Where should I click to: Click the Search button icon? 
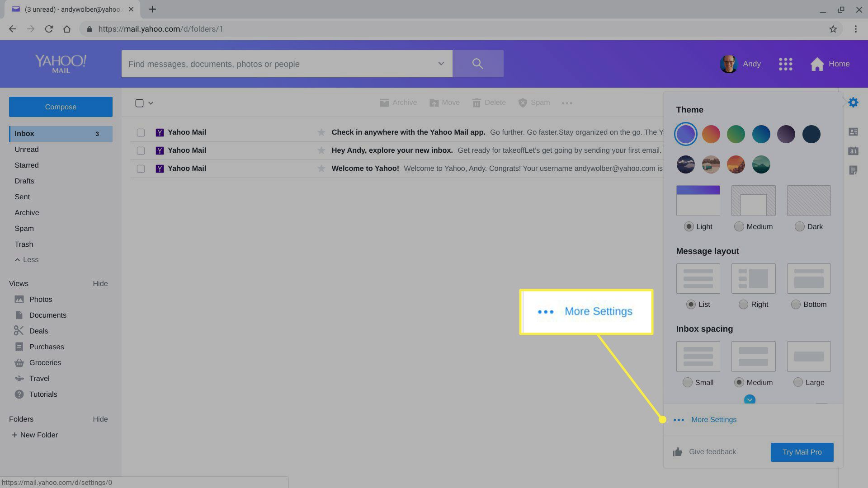477,63
